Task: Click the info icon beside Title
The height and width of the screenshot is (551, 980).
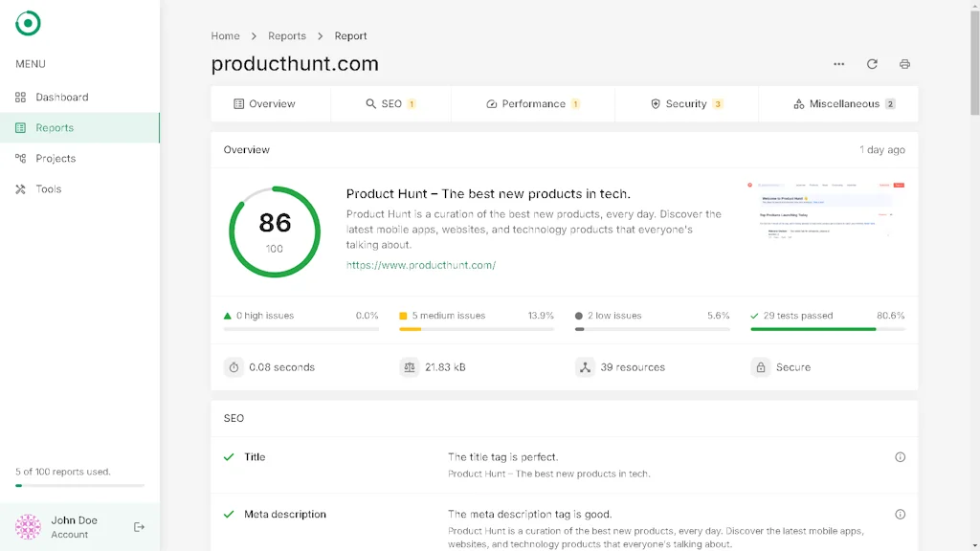Action: pos(901,457)
